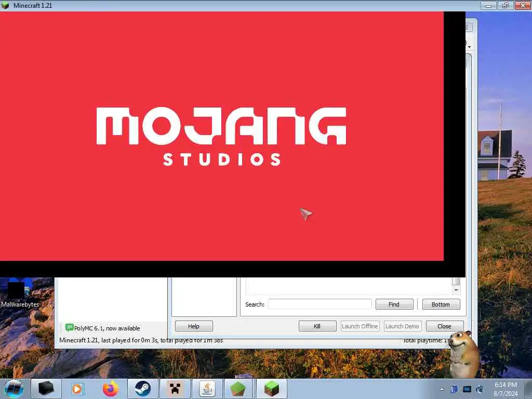
Task: Launch the media player taskbar icon
Action: pos(78,389)
